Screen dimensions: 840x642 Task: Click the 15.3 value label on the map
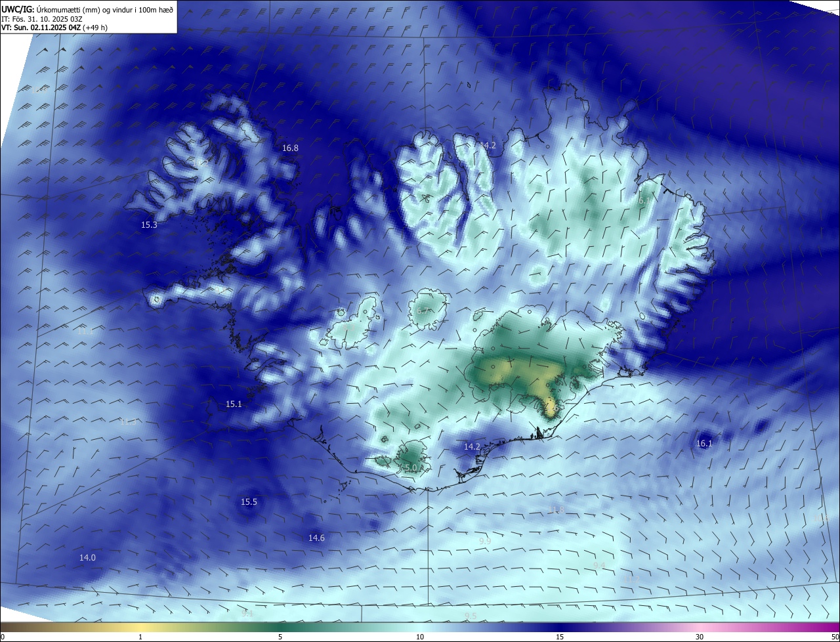(149, 225)
